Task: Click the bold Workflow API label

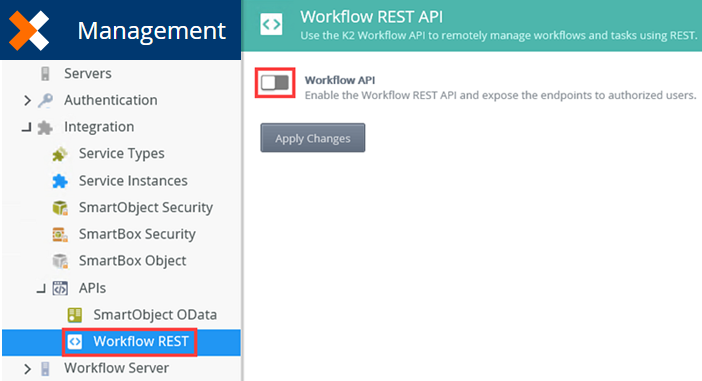Action: click(340, 80)
